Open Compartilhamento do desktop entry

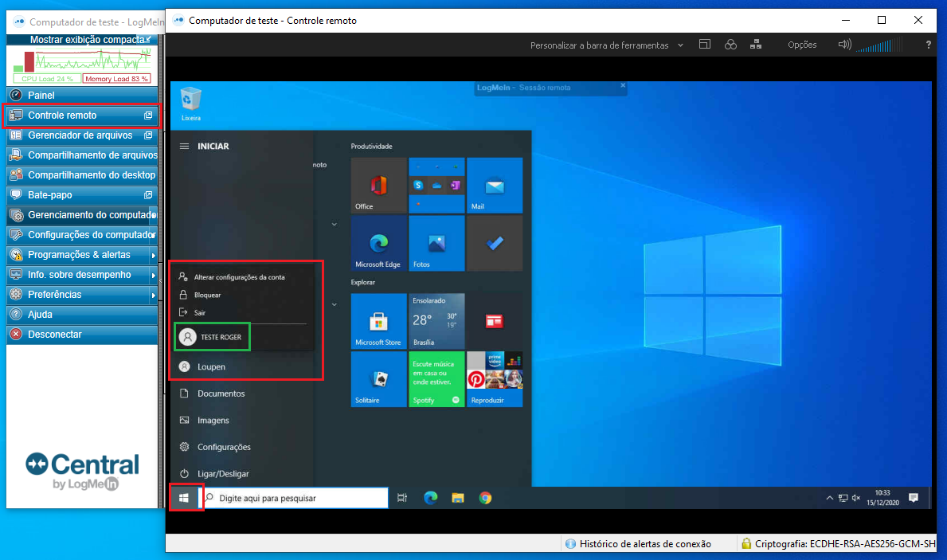[82, 175]
